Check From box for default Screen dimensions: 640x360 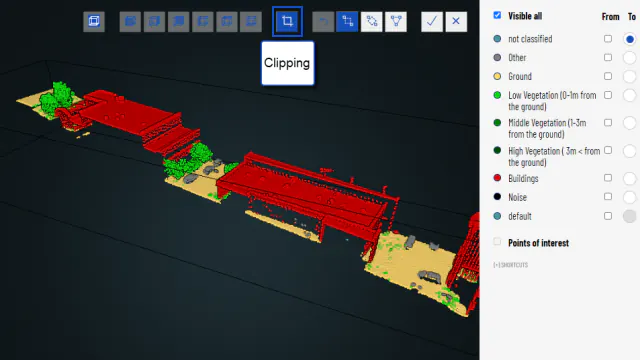click(x=608, y=216)
